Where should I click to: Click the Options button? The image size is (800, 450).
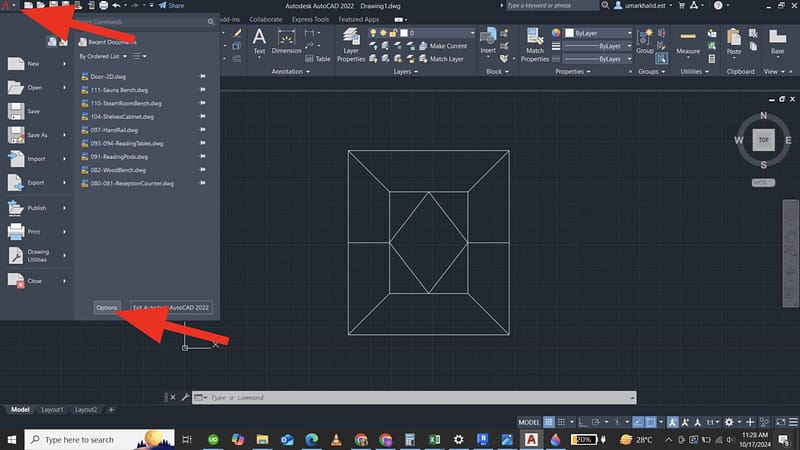coord(107,308)
